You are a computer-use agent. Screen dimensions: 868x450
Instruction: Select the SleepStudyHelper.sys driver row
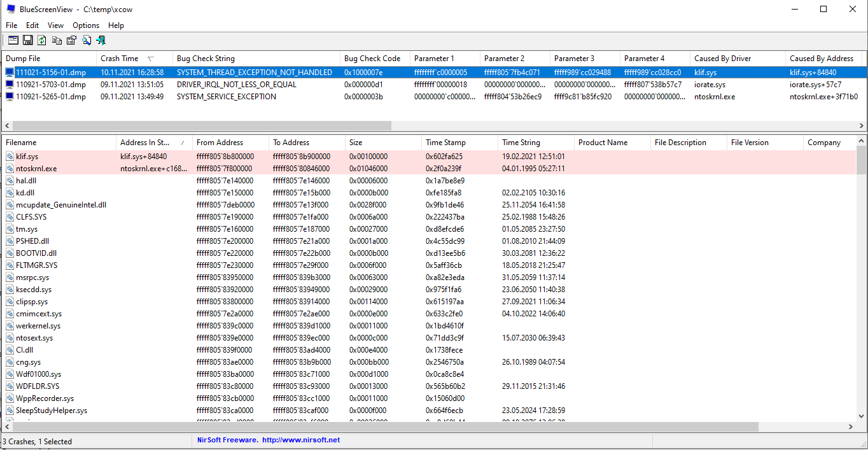(429, 410)
